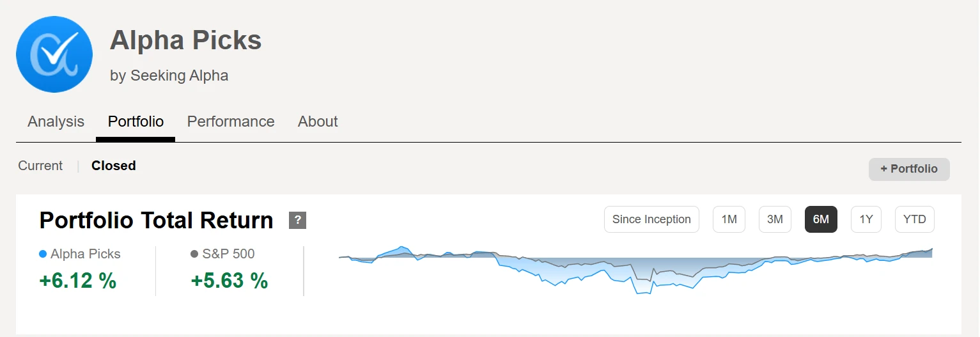Switch to the Analysis tab

point(56,121)
